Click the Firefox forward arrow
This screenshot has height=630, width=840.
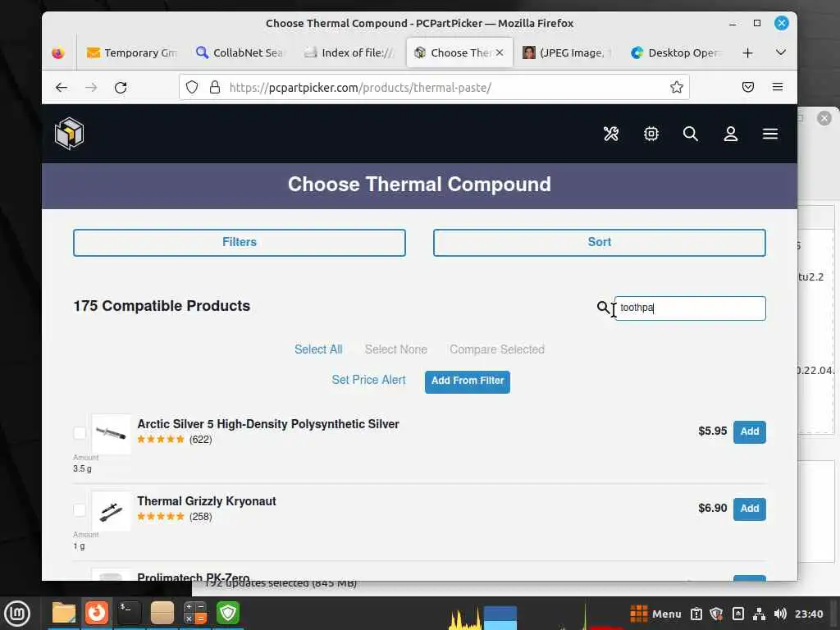pos(91,87)
